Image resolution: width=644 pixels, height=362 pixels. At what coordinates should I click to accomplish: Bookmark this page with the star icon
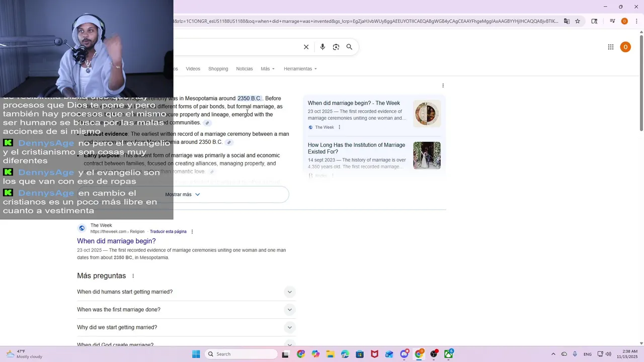(x=578, y=21)
